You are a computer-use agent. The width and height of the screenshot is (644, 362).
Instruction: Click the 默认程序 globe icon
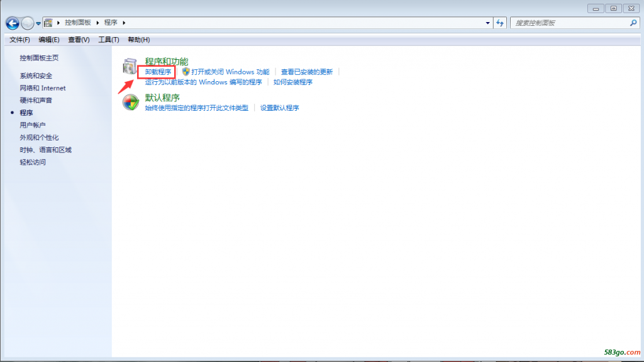pyautogui.click(x=131, y=102)
